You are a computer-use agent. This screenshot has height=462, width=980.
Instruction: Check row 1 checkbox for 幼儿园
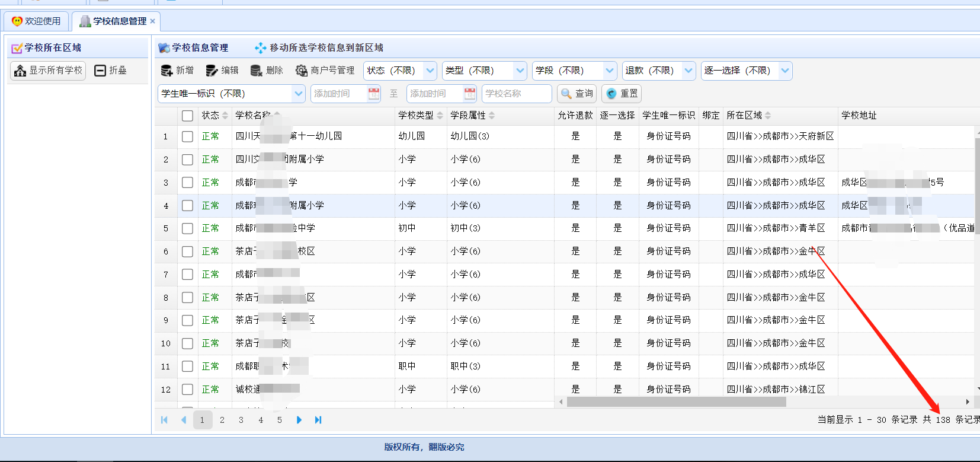click(x=188, y=136)
